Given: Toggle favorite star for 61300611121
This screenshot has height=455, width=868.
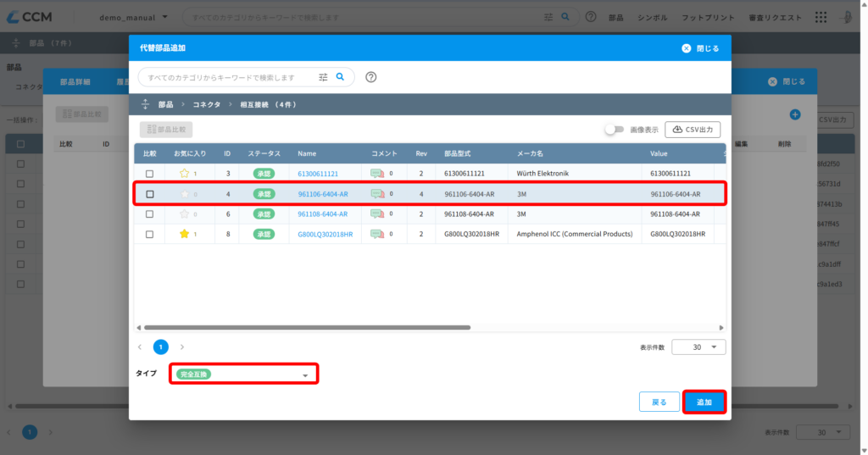Looking at the screenshot, I should click(x=184, y=173).
